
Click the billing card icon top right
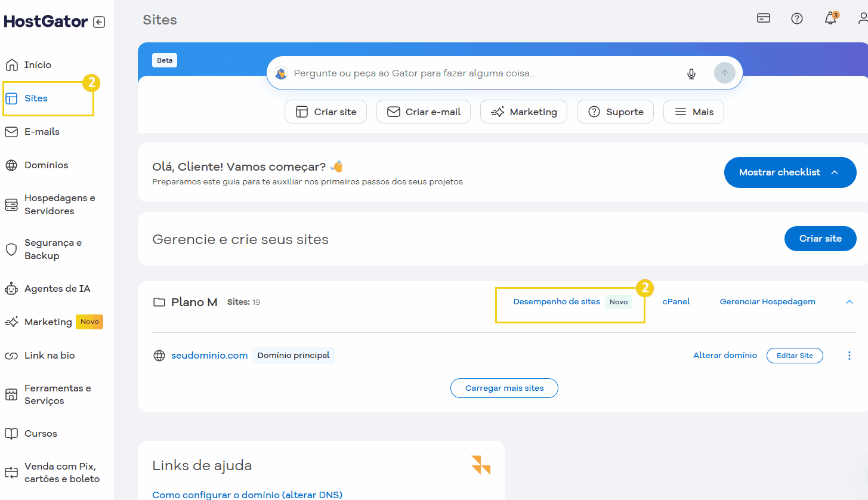(764, 18)
